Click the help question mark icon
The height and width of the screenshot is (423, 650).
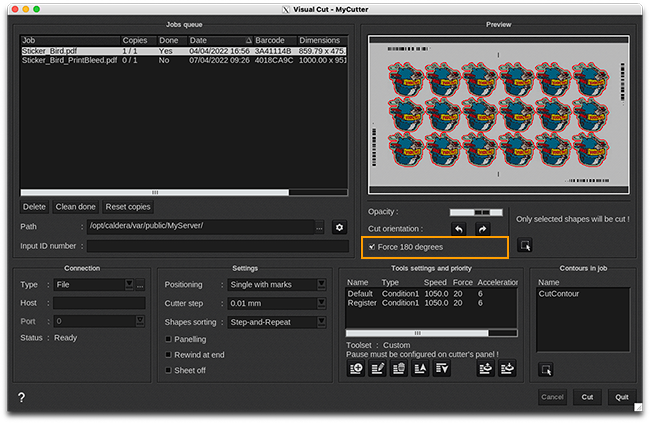coord(22,397)
